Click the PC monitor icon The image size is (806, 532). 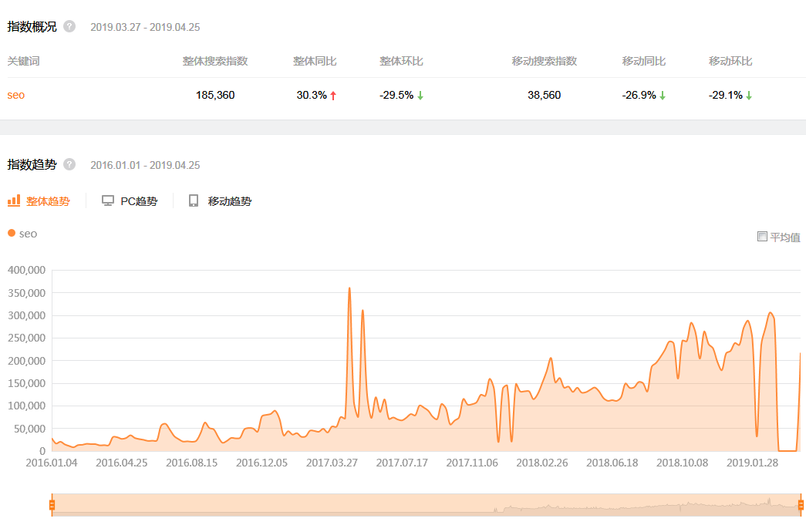tap(109, 200)
